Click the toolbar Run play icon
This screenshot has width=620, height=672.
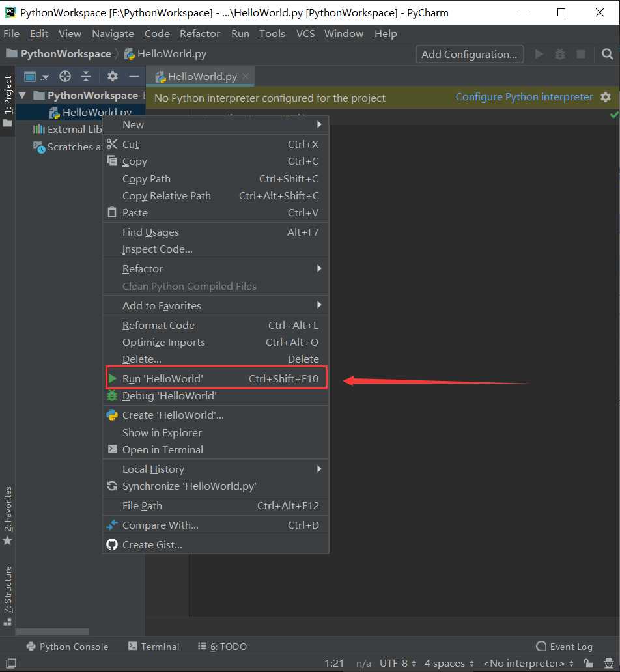click(x=539, y=54)
